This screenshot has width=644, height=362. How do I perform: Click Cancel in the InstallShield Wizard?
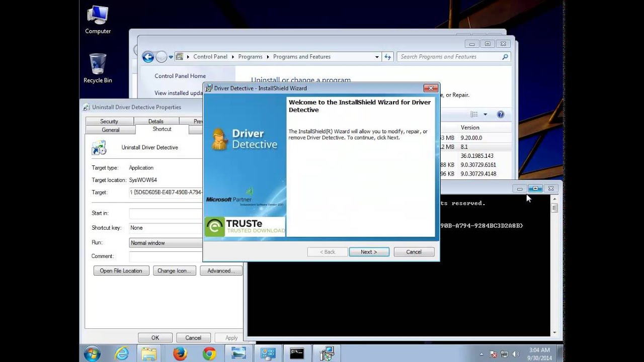click(414, 252)
